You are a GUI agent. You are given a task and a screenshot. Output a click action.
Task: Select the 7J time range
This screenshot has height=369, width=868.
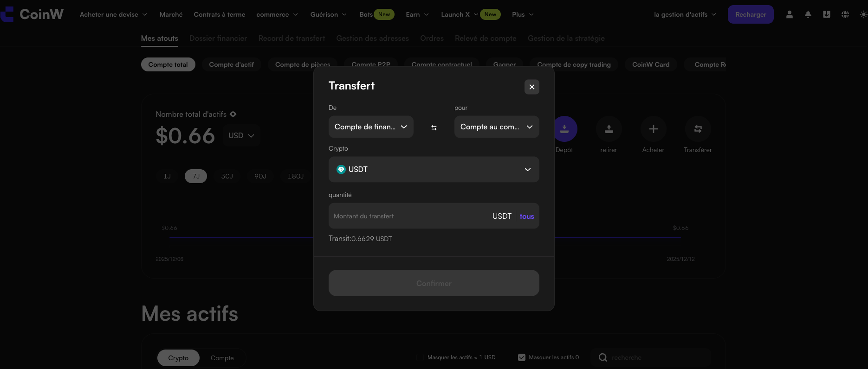pos(196,176)
